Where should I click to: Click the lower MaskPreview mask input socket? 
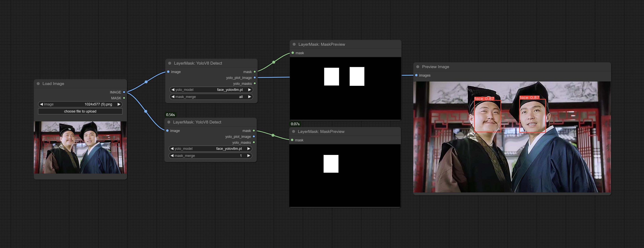pos(292,140)
